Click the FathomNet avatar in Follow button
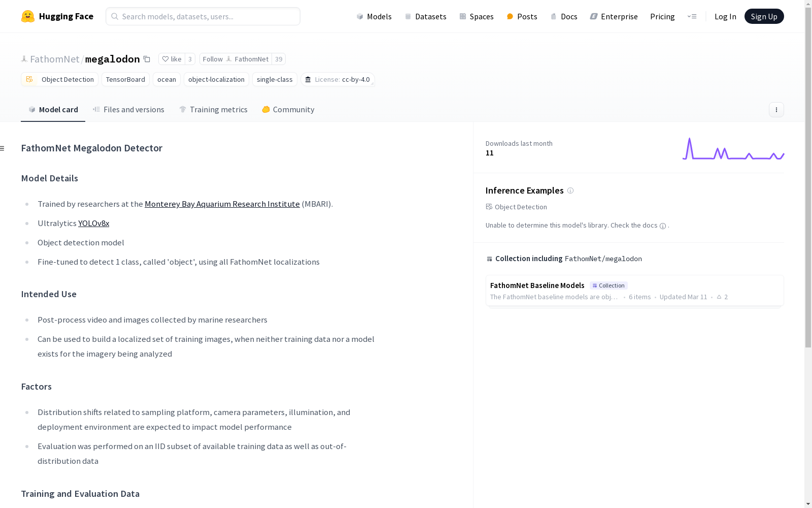The height and width of the screenshot is (508, 812). 229,59
